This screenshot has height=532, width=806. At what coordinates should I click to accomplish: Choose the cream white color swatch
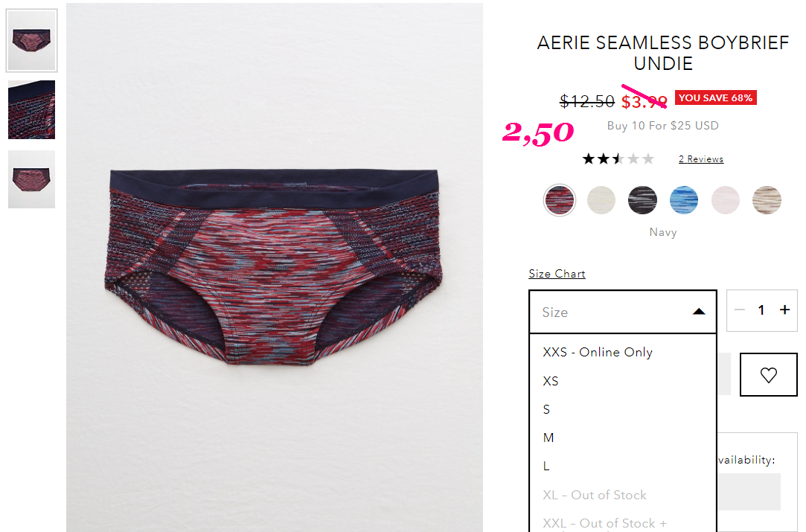[601, 200]
